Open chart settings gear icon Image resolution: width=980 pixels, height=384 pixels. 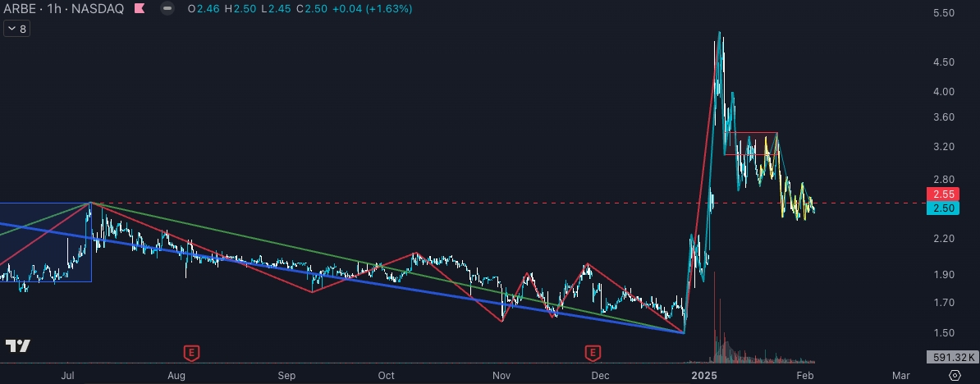pyautogui.click(x=955, y=374)
